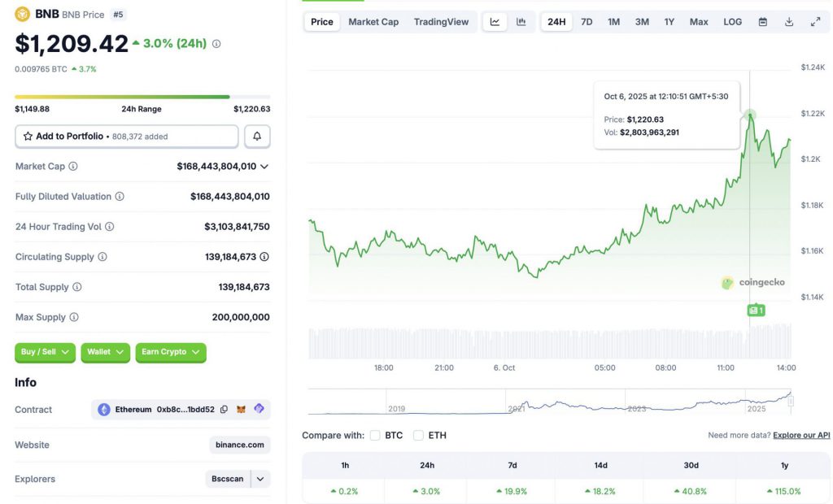Viewport: 833px width, 504px height.
Task: Enable the ETH compare checkbox
Action: point(418,436)
